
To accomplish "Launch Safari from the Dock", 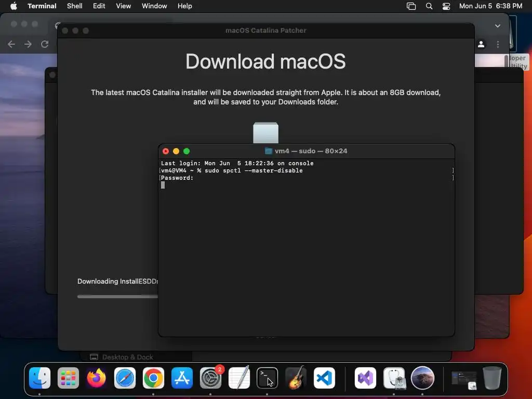I will coord(125,378).
